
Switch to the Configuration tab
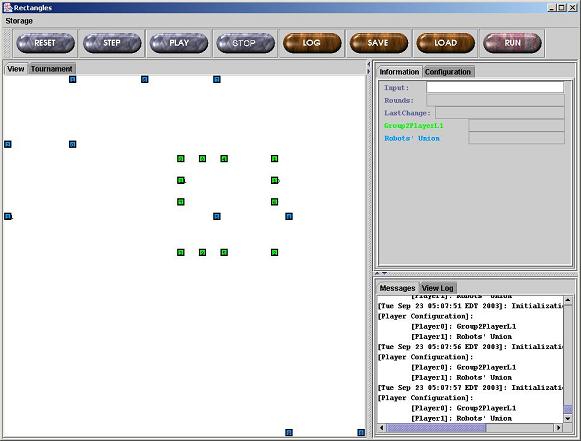[448, 72]
